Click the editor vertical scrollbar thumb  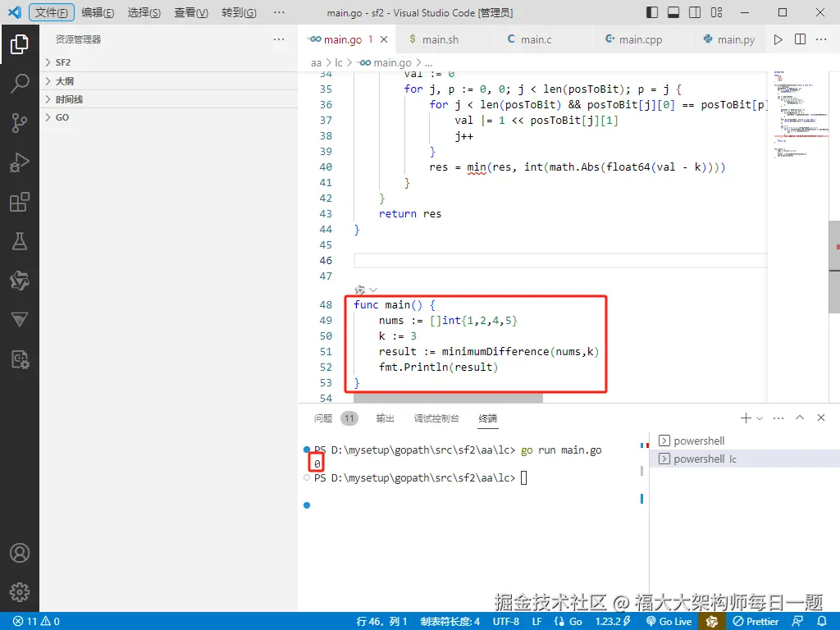834,267
